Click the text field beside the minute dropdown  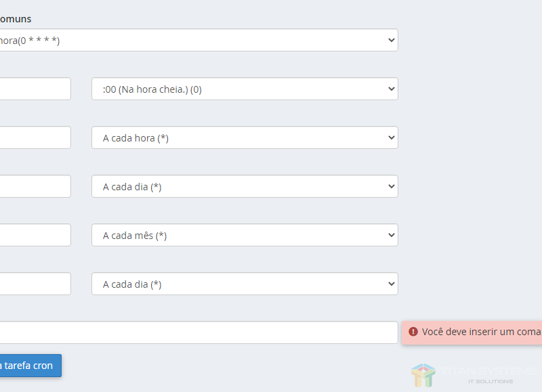pos(34,89)
